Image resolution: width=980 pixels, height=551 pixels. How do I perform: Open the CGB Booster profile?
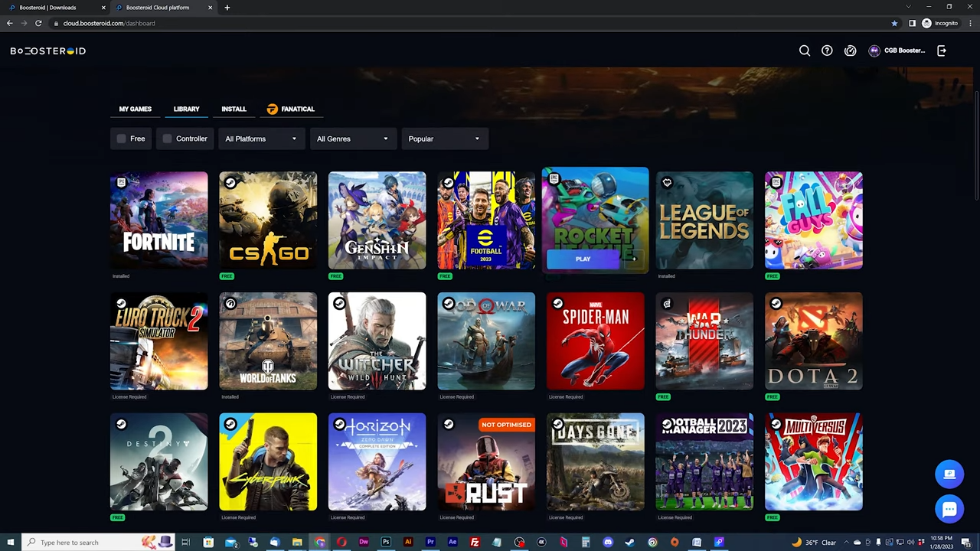pyautogui.click(x=897, y=51)
